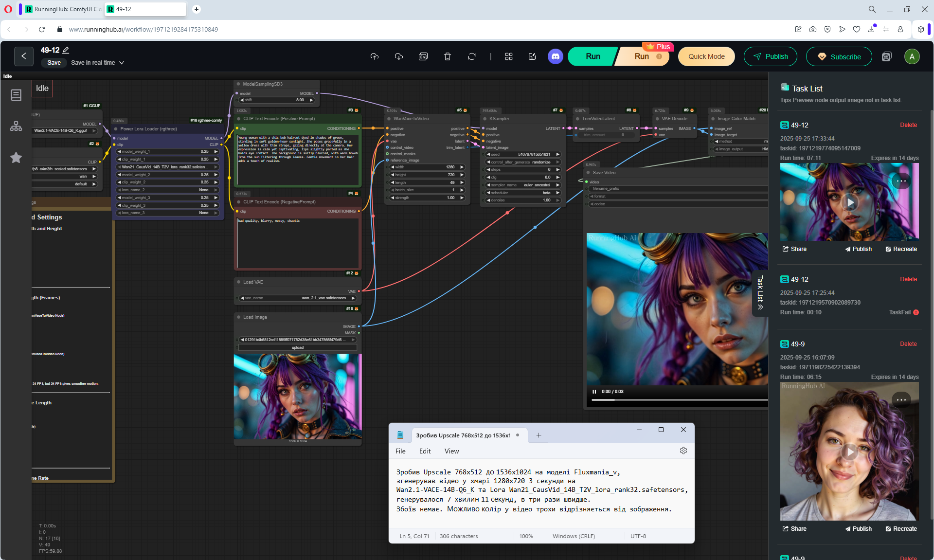Click the green Run button
This screenshot has width=934, height=560.
(x=592, y=56)
